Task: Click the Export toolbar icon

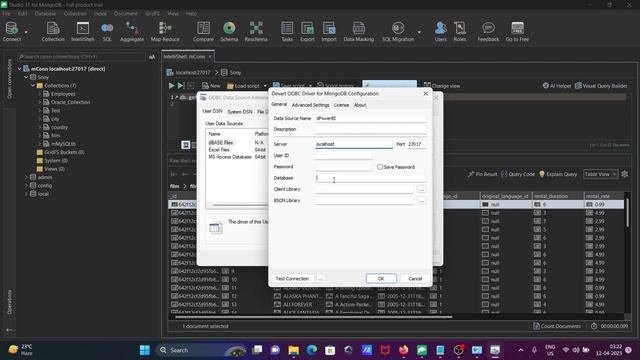Action: (x=307, y=32)
